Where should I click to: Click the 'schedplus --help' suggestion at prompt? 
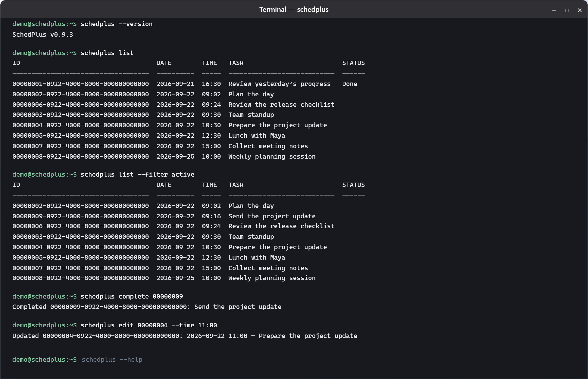pos(112,360)
